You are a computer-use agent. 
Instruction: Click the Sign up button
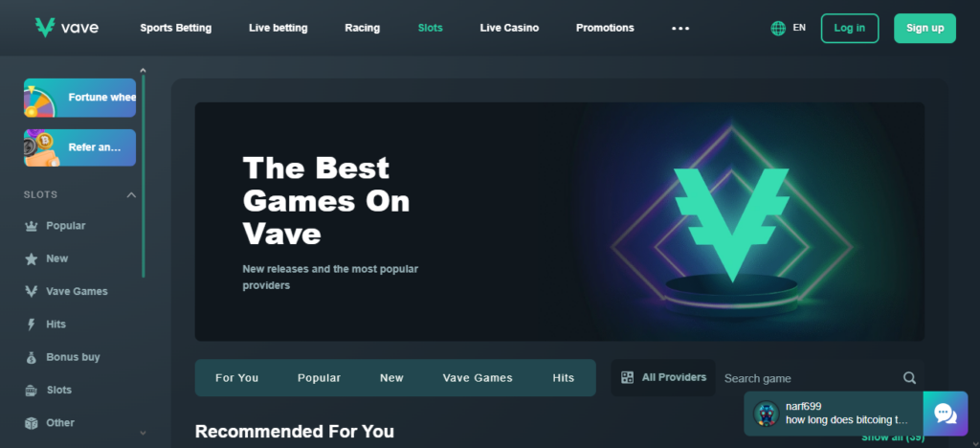[924, 28]
